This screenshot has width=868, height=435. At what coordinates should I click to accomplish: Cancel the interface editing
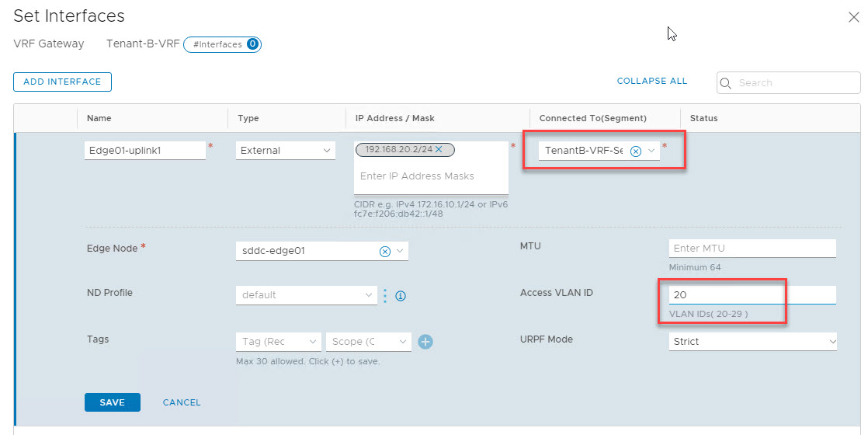point(182,402)
